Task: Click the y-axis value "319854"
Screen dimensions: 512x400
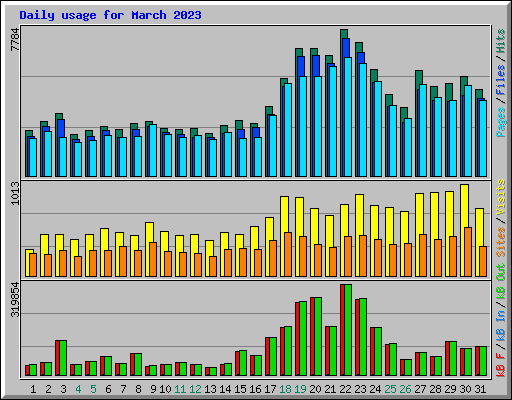Action: (15, 299)
